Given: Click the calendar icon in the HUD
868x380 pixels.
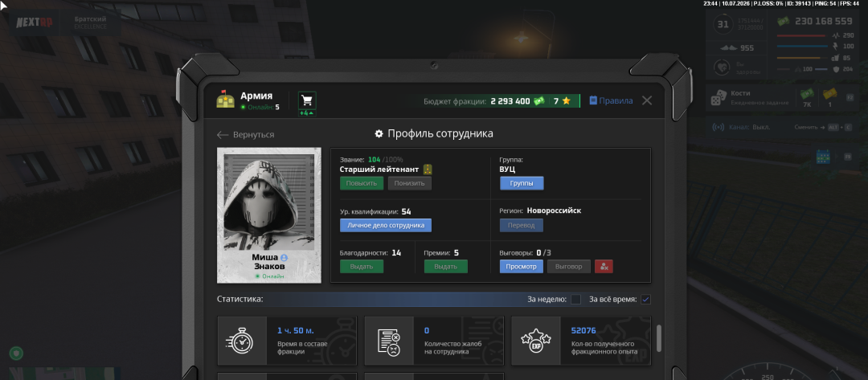Looking at the screenshot, I should (823, 157).
